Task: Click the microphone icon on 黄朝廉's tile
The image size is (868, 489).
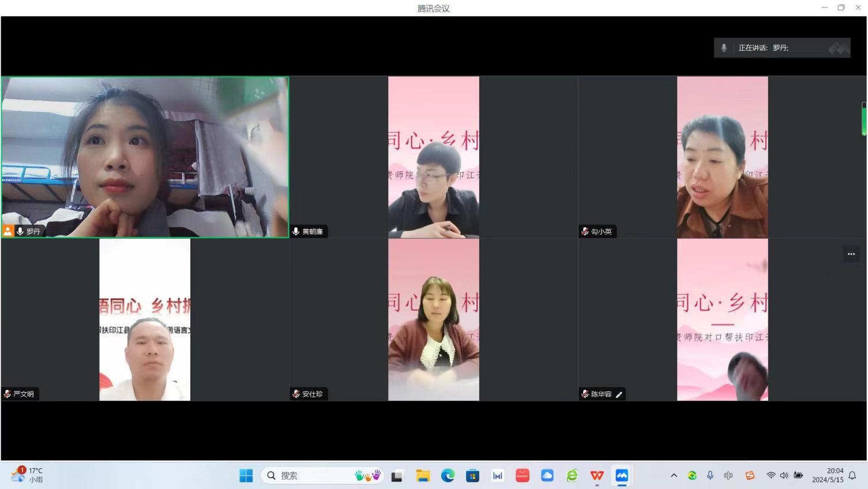Action: coord(296,232)
